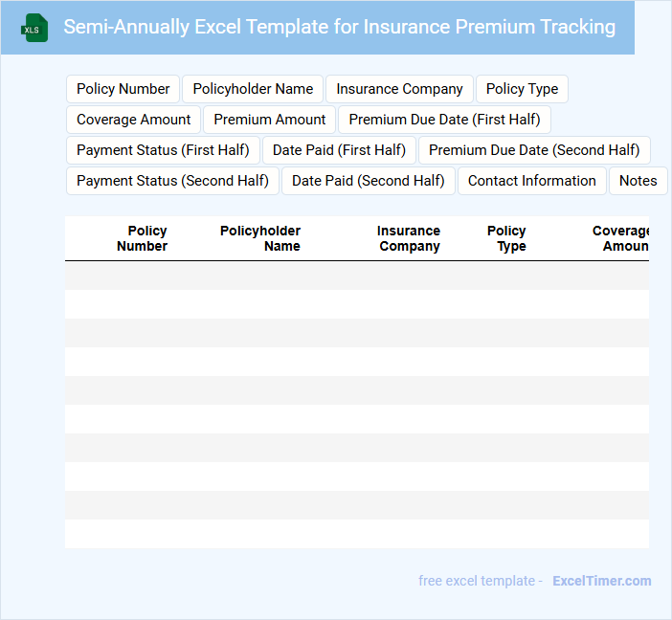Click the Insurance Company column header

409,238
